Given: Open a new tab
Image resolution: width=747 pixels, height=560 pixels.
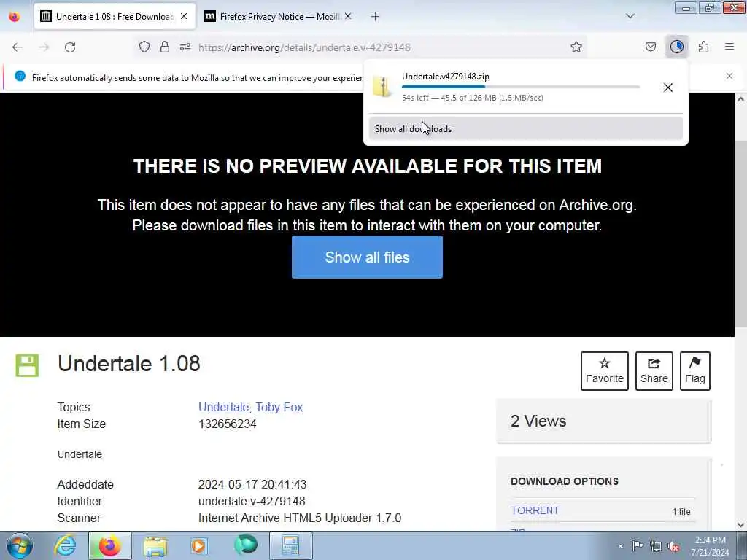Looking at the screenshot, I should pos(375,17).
